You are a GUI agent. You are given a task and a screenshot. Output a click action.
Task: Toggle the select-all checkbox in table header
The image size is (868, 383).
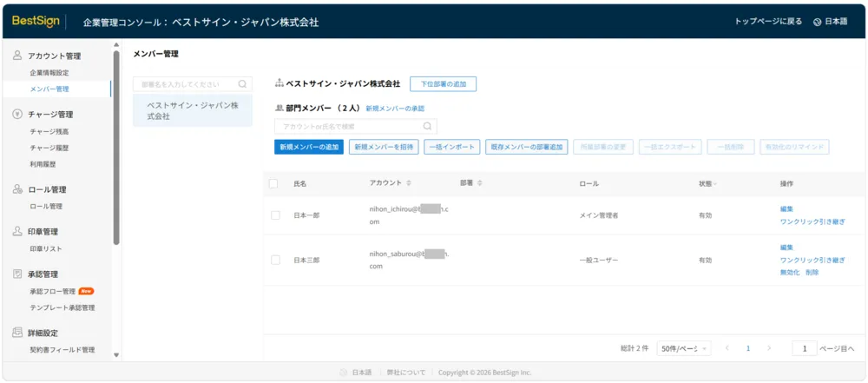pyautogui.click(x=273, y=183)
